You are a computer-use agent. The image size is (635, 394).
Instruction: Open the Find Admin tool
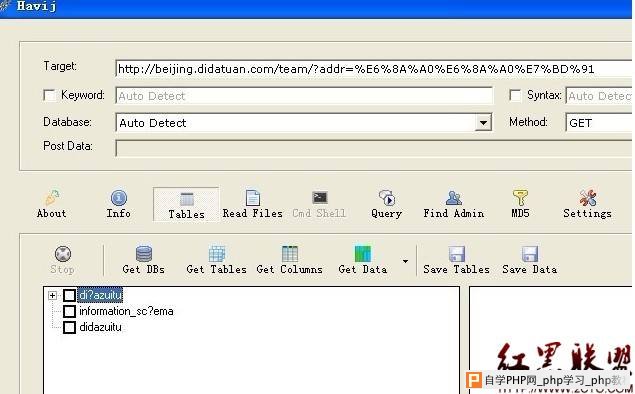coord(454,204)
